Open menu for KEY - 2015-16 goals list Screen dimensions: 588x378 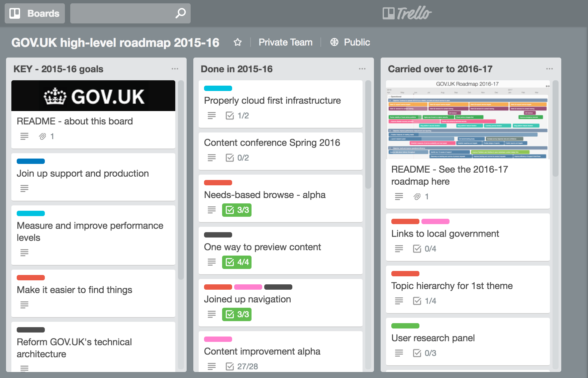coord(175,69)
